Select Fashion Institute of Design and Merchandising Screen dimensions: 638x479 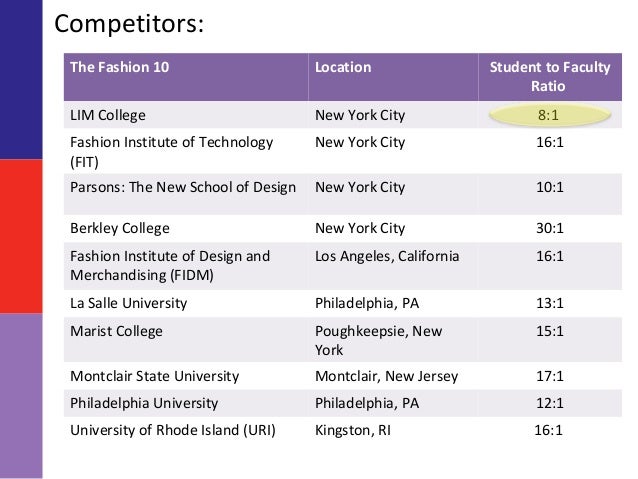186,266
